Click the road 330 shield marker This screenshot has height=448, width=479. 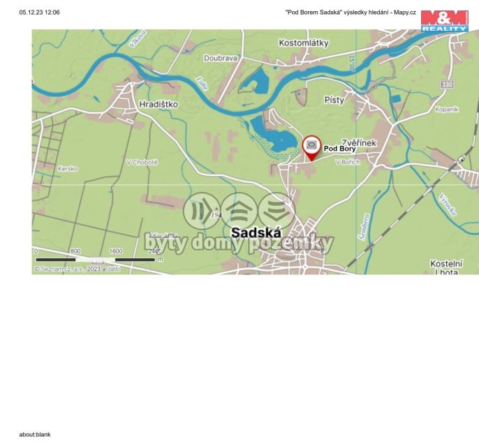447,84
